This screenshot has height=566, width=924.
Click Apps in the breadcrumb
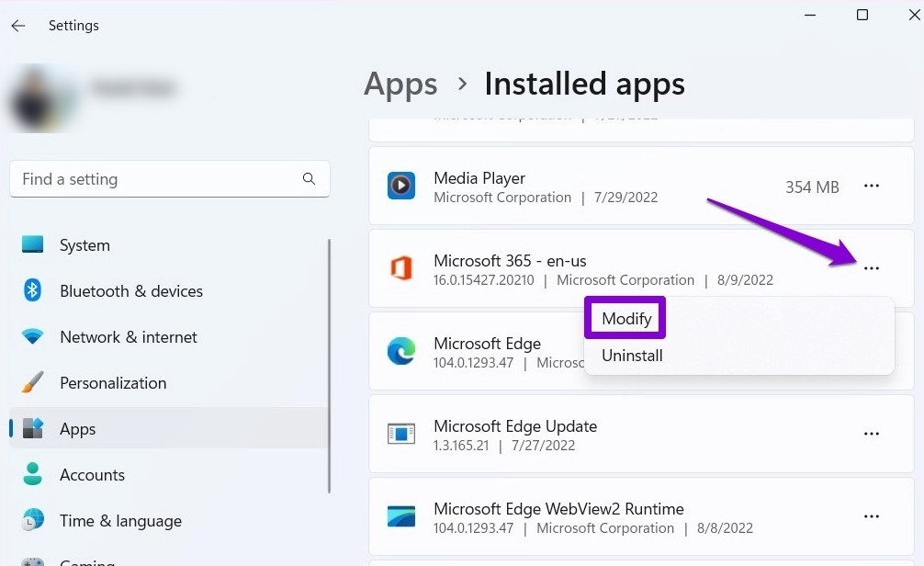[x=400, y=84]
